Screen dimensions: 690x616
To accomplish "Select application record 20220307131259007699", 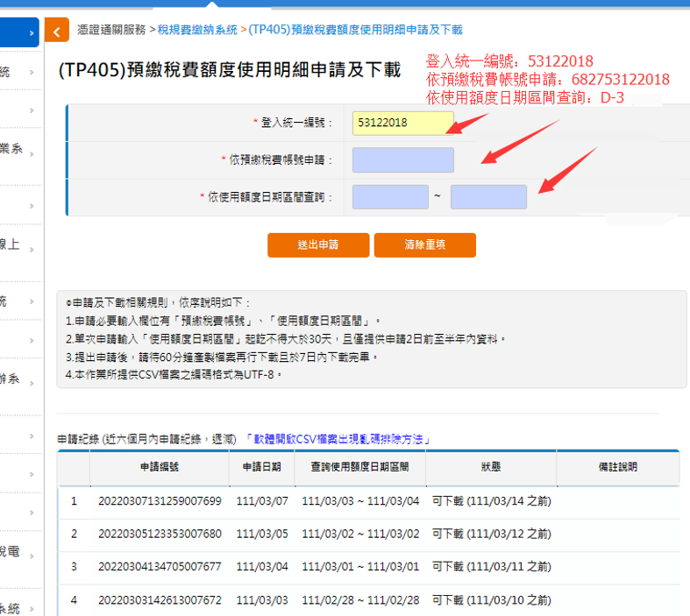I will pos(160,501).
